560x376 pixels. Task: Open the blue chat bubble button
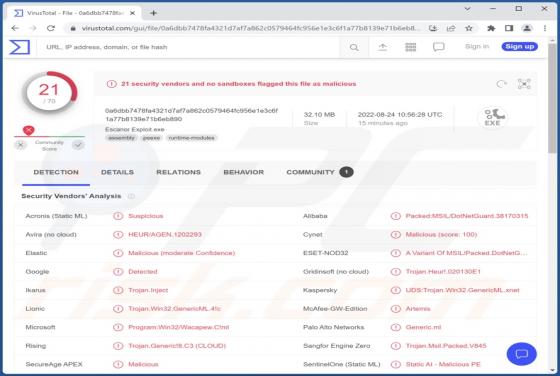click(521, 354)
